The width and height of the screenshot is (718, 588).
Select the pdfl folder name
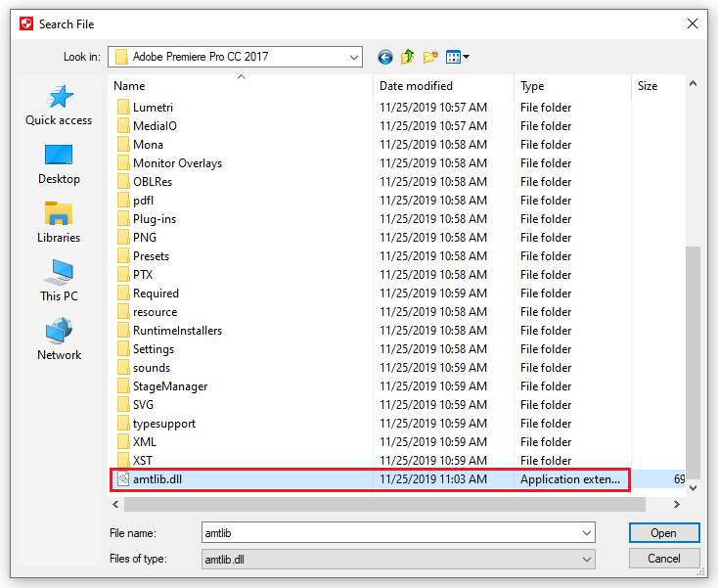[144, 201]
